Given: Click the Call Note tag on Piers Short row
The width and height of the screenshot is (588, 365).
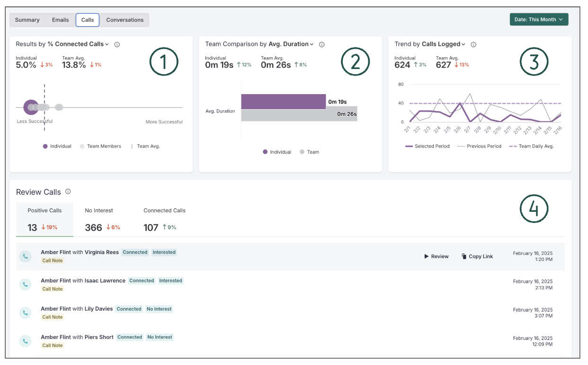Looking at the screenshot, I should 52,345.
